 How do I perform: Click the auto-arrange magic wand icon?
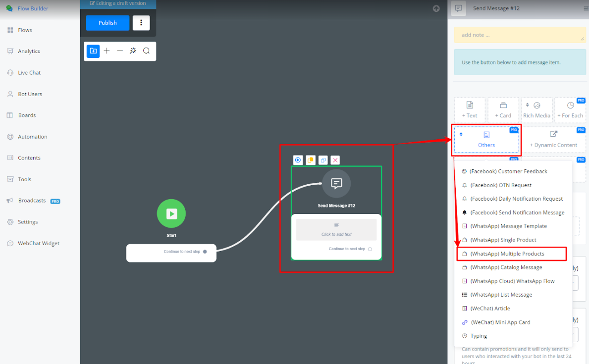click(x=133, y=51)
